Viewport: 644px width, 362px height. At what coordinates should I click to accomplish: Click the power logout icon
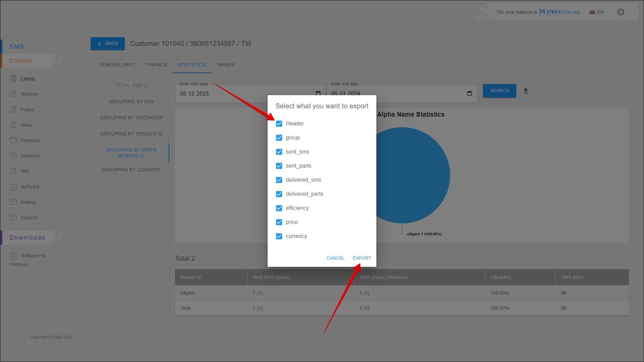(x=621, y=12)
